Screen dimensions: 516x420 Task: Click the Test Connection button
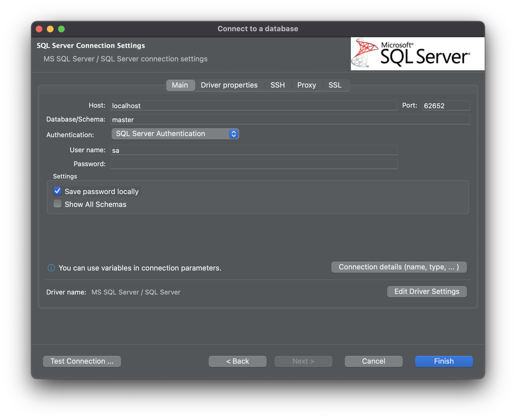[x=82, y=361]
